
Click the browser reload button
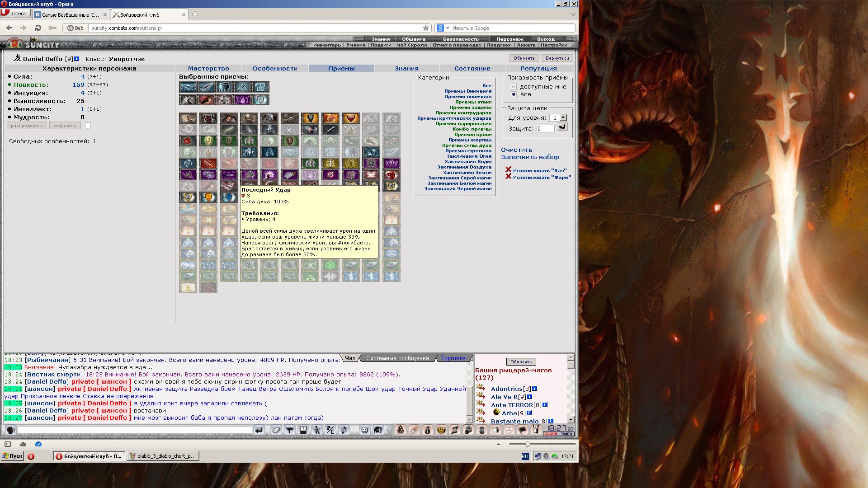pyautogui.click(x=38, y=28)
